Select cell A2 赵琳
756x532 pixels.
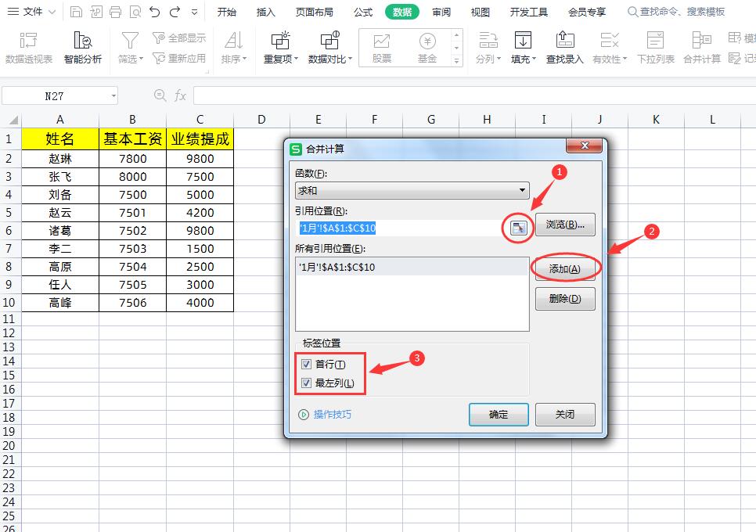[x=59, y=159]
